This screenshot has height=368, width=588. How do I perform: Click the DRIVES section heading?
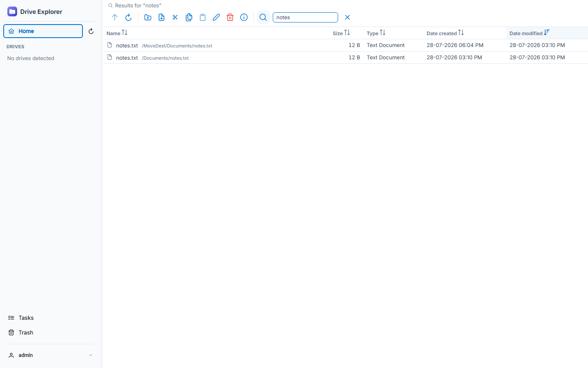(16, 47)
